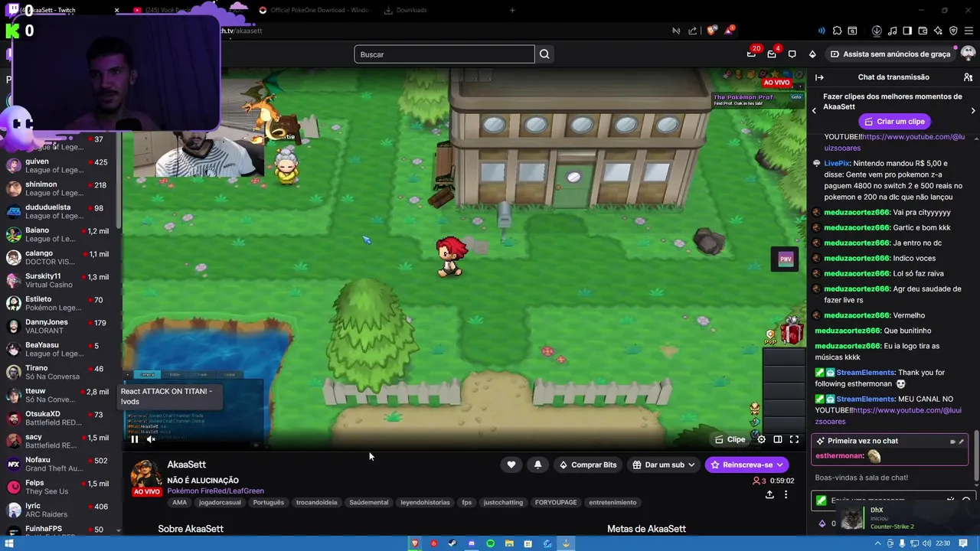Share the stream with the share icon
This screenshot has height=551, width=980.
(769, 495)
